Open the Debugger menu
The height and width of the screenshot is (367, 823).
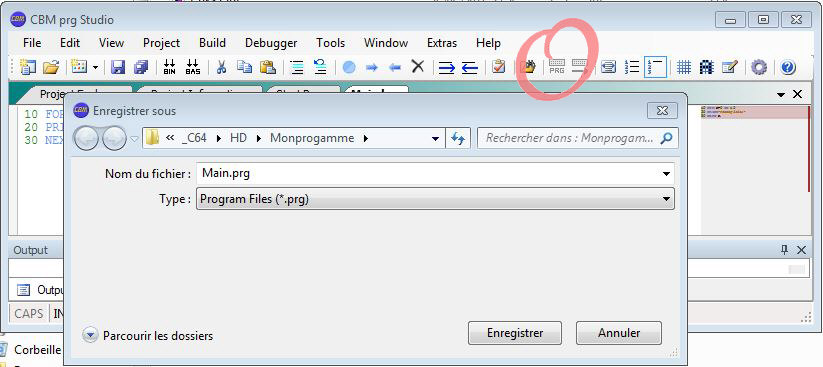[271, 43]
